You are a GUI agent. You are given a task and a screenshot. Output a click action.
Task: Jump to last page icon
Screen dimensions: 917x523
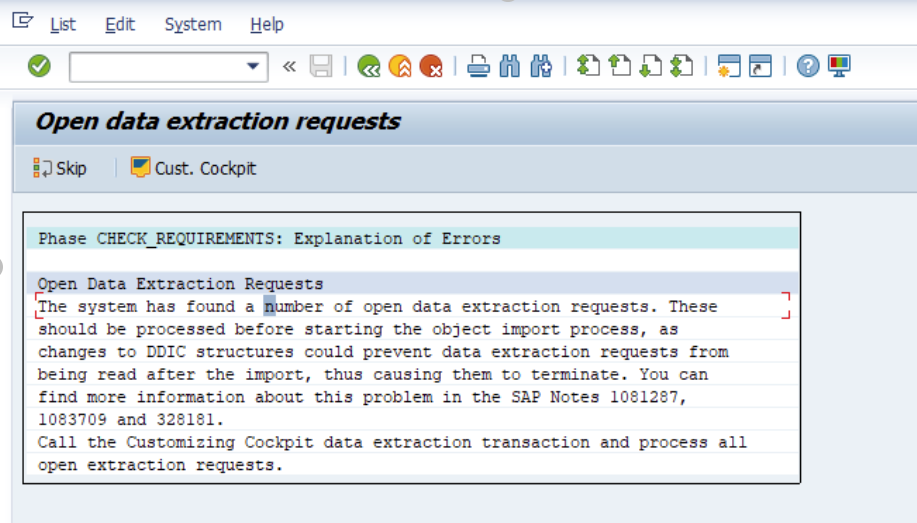pyautogui.click(x=681, y=67)
